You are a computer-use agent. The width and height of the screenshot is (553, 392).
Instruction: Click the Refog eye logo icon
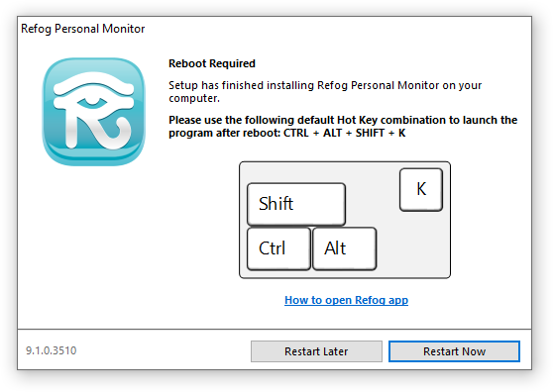pos(94,112)
